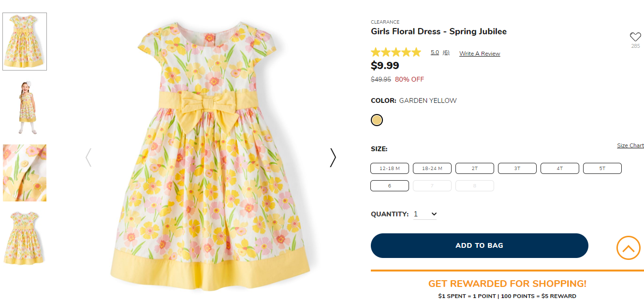View the model wearing dress thumbnail
The image size is (644, 300).
(x=25, y=108)
